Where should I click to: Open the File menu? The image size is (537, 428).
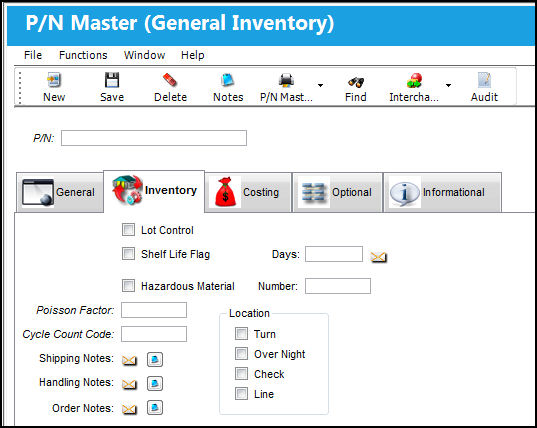click(x=33, y=55)
